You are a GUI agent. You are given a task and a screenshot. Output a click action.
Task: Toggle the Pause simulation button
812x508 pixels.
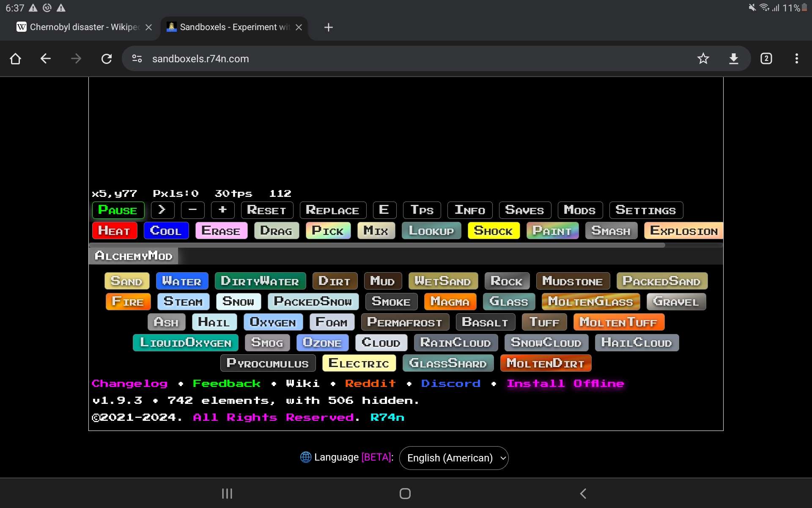(x=118, y=210)
